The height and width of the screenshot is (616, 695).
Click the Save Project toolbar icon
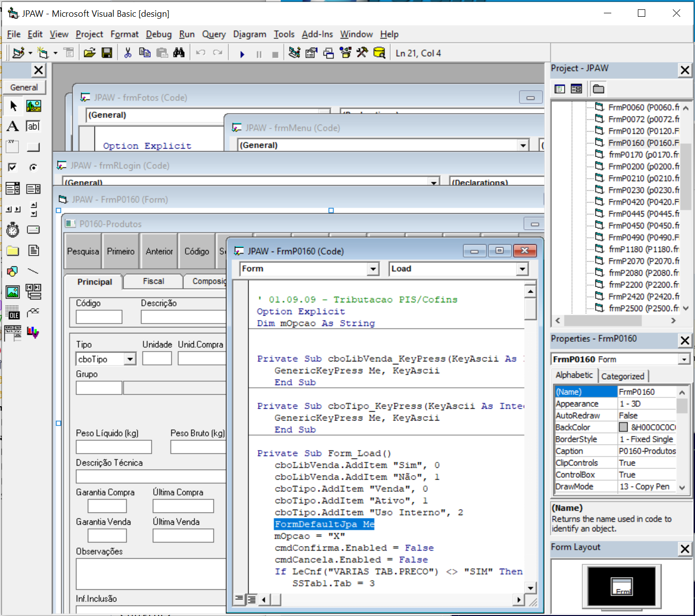[107, 53]
